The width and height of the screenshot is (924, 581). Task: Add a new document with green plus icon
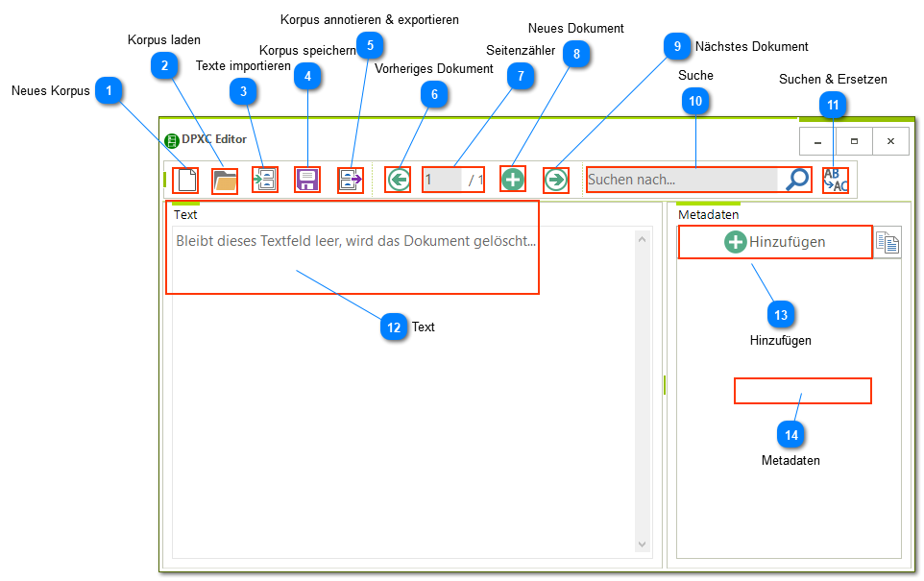pos(513,180)
